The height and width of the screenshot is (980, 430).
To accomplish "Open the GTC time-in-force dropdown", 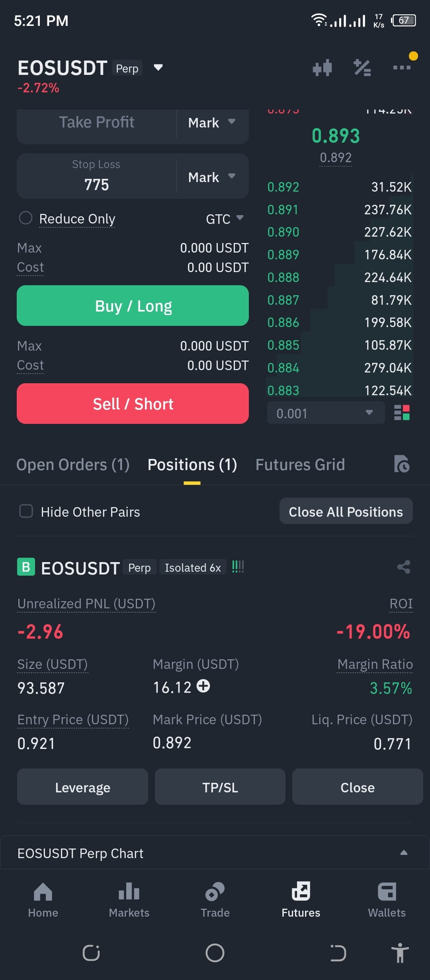I will [225, 219].
